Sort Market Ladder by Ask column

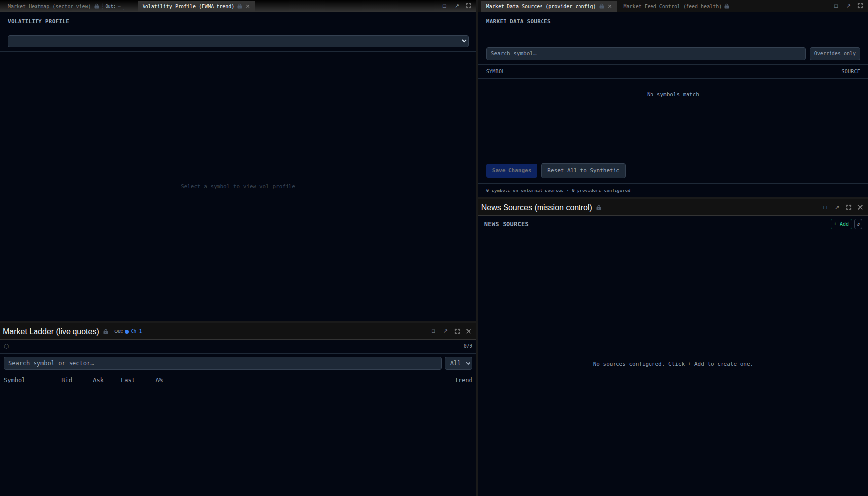coord(98,380)
